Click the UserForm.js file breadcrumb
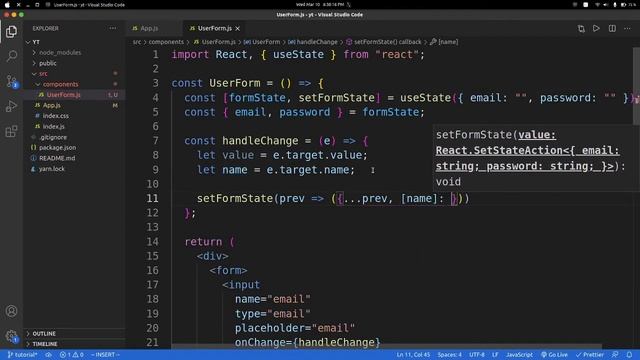This screenshot has width=640, height=360. click(215, 42)
